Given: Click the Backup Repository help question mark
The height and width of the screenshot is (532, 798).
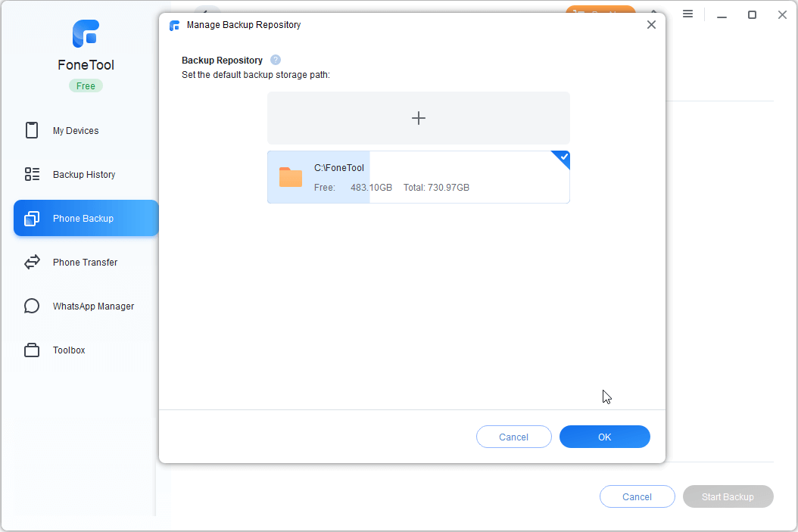Looking at the screenshot, I should pyautogui.click(x=276, y=60).
